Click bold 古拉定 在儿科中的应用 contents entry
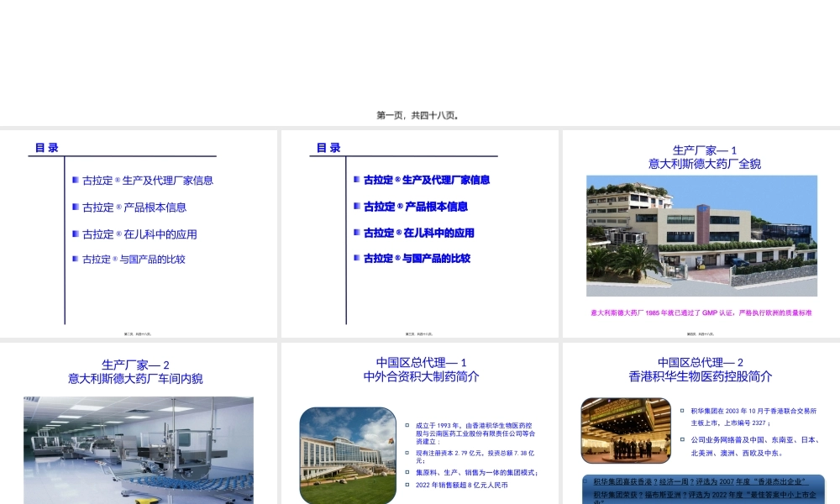This screenshot has width=840, height=504. click(418, 233)
